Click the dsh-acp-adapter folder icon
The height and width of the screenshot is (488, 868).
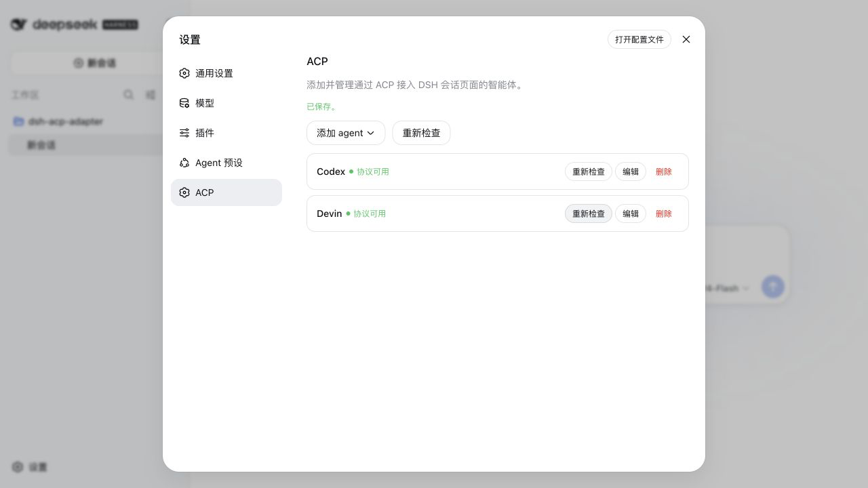click(19, 121)
